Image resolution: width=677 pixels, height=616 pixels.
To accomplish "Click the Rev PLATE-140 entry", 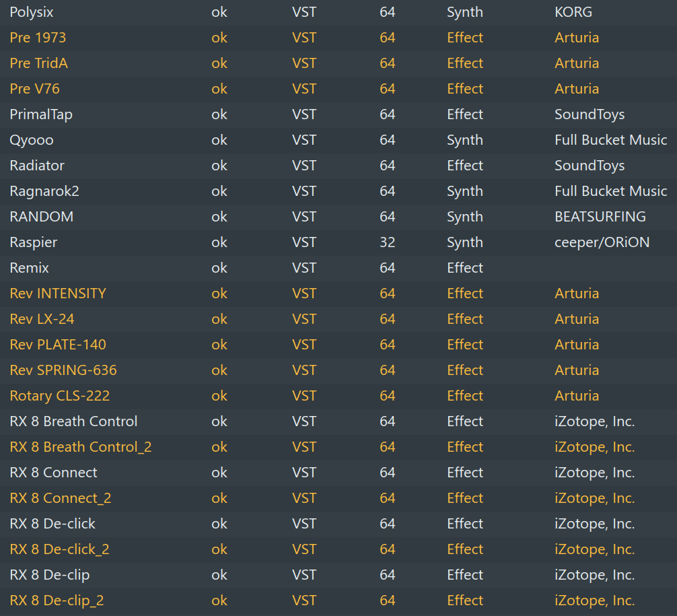I will point(58,345).
